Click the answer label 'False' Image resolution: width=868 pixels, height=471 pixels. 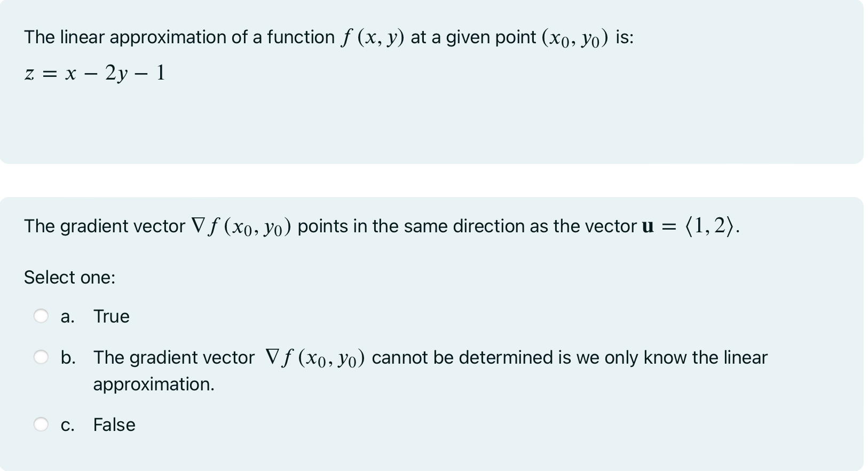114,424
